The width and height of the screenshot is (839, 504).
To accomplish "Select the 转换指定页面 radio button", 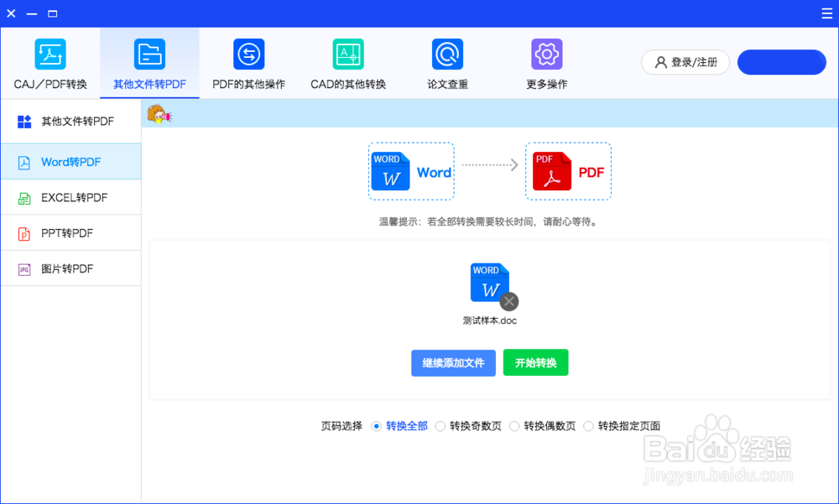I will pyautogui.click(x=589, y=426).
